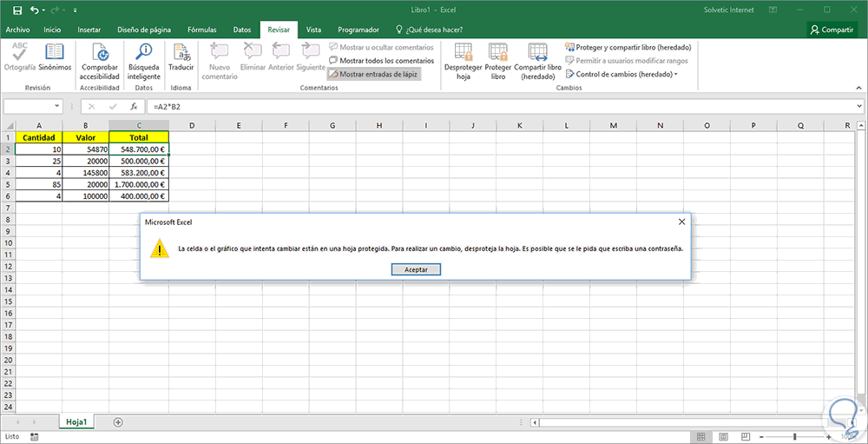868x444 pixels.
Task: Click Solvetic Internet account name
Action: pyautogui.click(x=729, y=10)
